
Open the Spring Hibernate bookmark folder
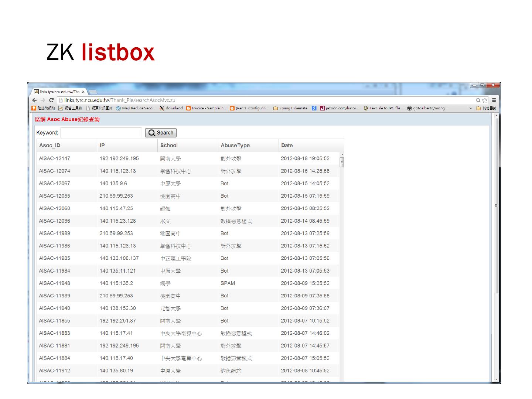[x=290, y=108]
